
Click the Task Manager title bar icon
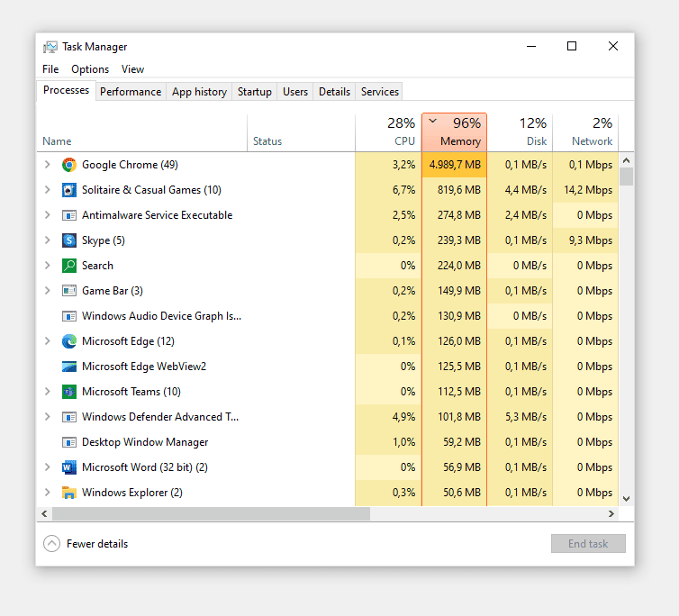click(x=50, y=47)
